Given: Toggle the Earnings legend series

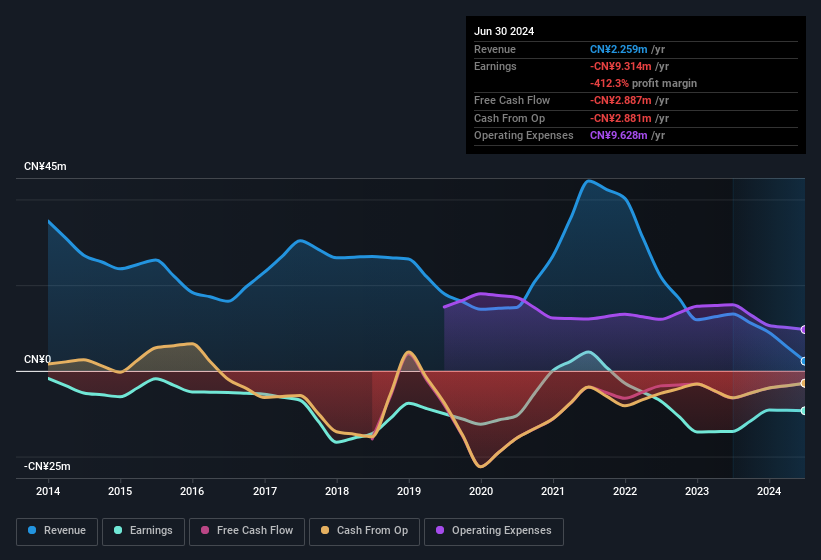Looking at the screenshot, I should (143, 531).
